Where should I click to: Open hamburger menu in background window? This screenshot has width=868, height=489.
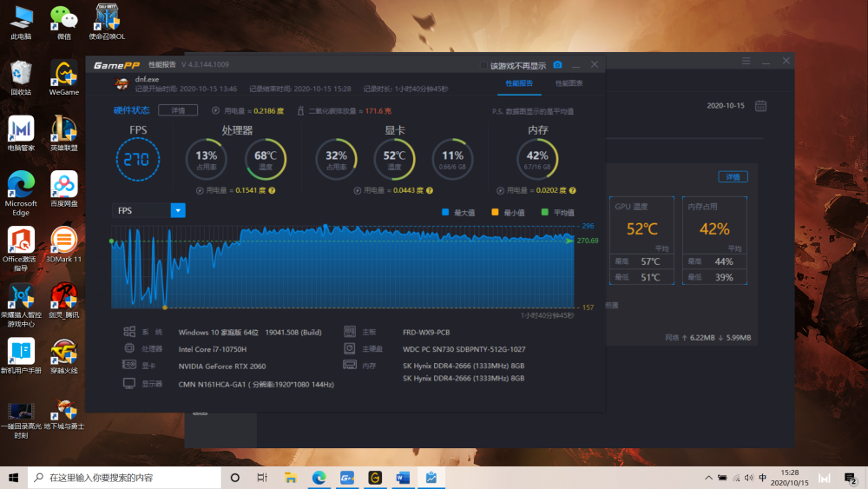746,61
